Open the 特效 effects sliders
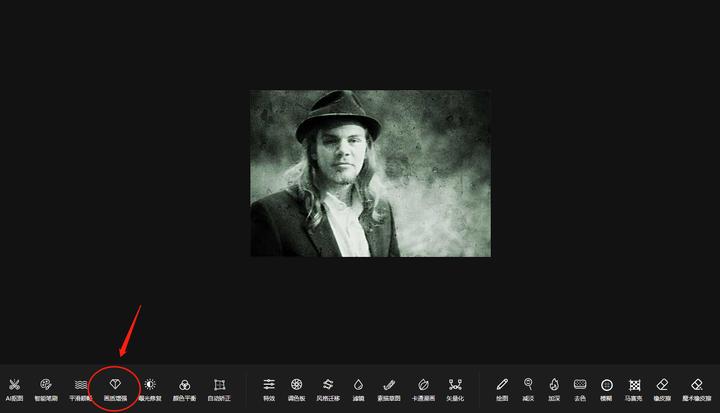Viewport: 720px width, 413px height. click(x=269, y=385)
